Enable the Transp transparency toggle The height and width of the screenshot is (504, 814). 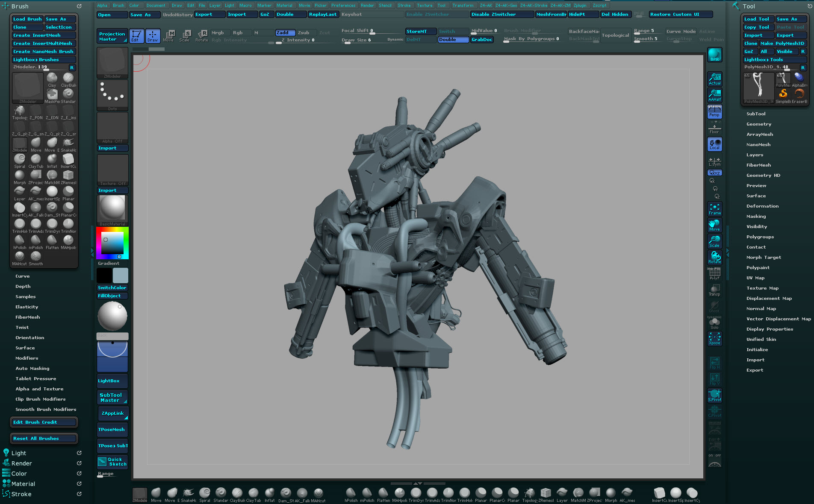pyautogui.click(x=714, y=290)
